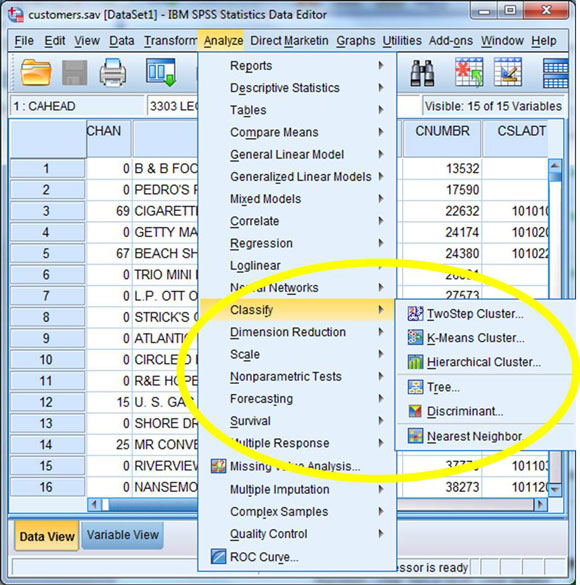Click the Hierarchical Cluster bar icon
The height and width of the screenshot is (585, 580).
pos(415,362)
